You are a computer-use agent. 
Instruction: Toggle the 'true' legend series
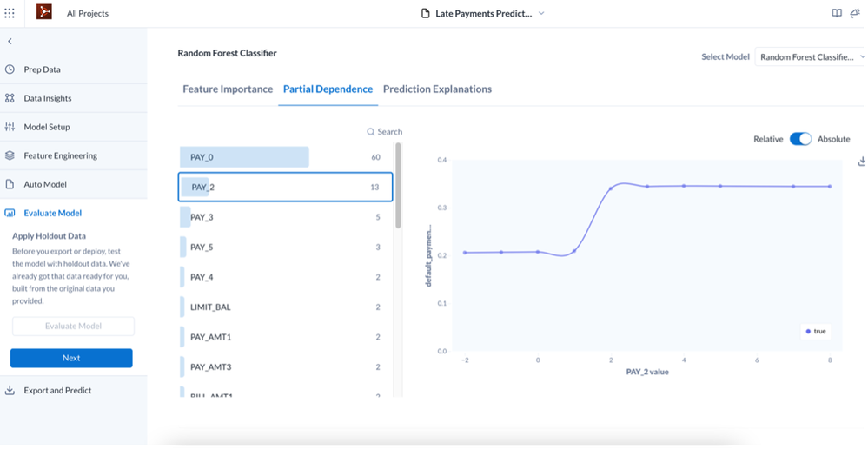[816, 331]
